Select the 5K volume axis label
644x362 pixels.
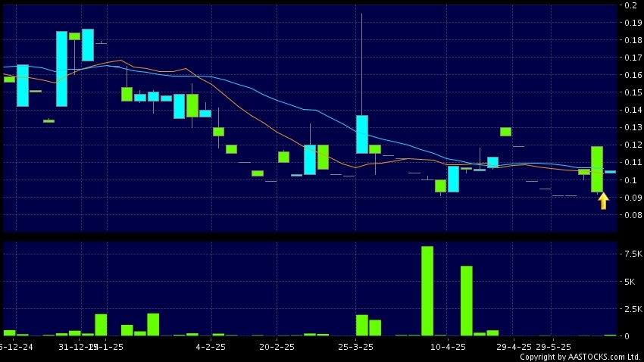coord(630,282)
